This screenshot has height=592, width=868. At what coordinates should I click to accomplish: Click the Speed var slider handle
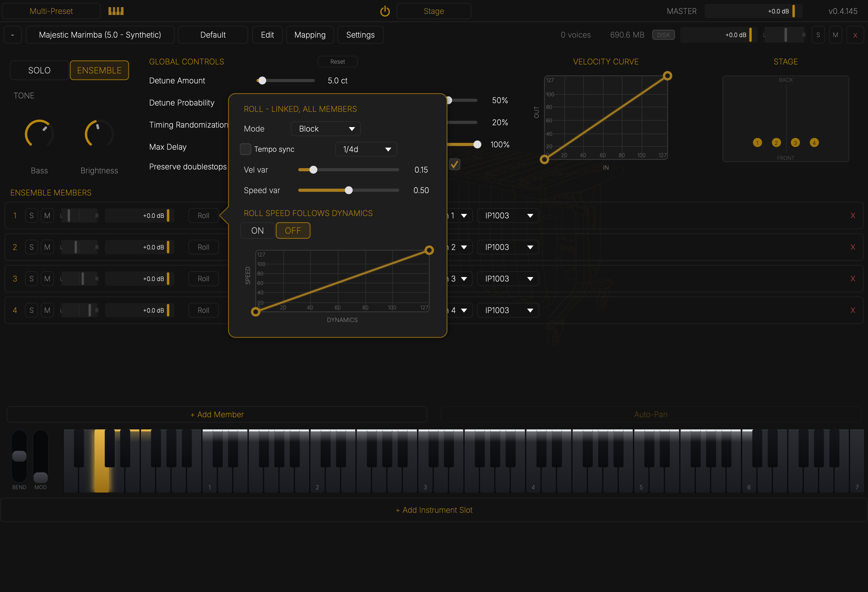click(349, 190)
